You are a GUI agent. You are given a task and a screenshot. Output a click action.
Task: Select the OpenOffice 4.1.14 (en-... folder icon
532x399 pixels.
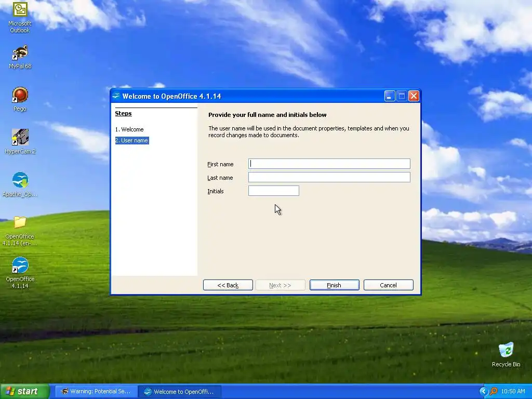click(x=20, y=231)
